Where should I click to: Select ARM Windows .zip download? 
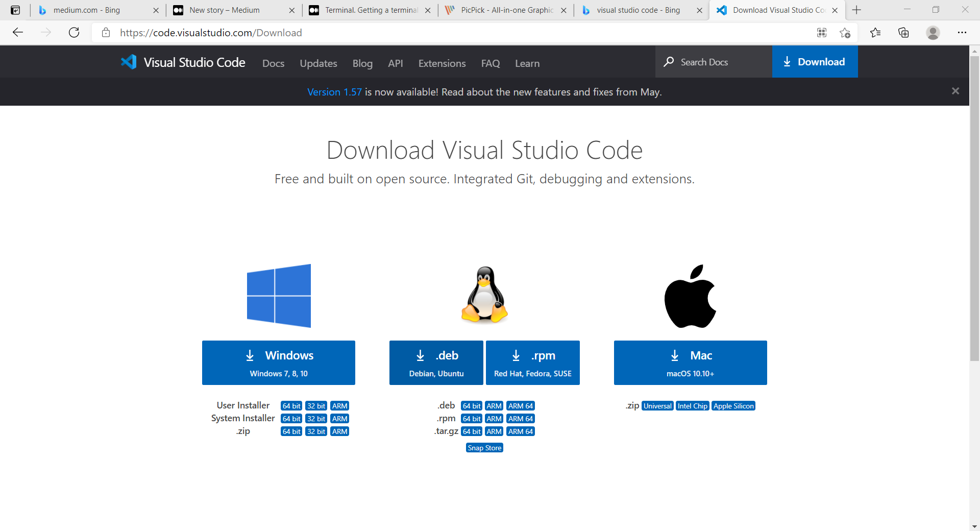[340, 431]
